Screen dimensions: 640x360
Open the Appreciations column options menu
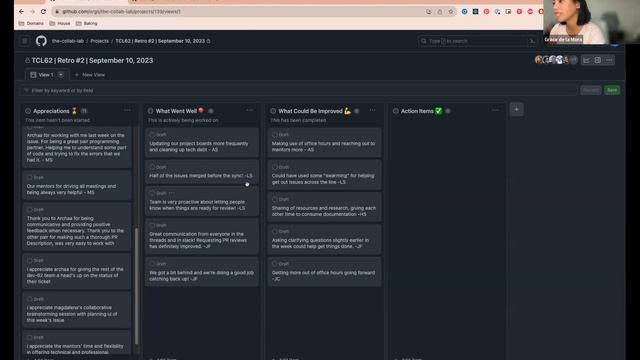(x=127, y=110)
